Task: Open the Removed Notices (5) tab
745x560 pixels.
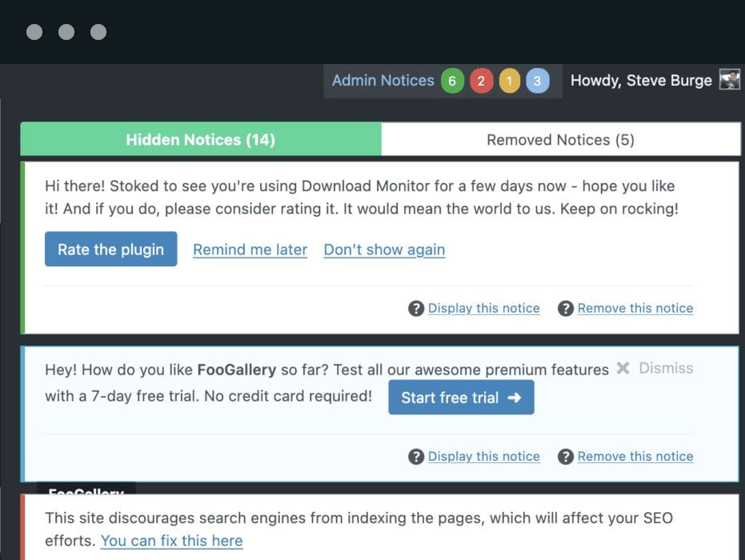Action: (560, 140)
